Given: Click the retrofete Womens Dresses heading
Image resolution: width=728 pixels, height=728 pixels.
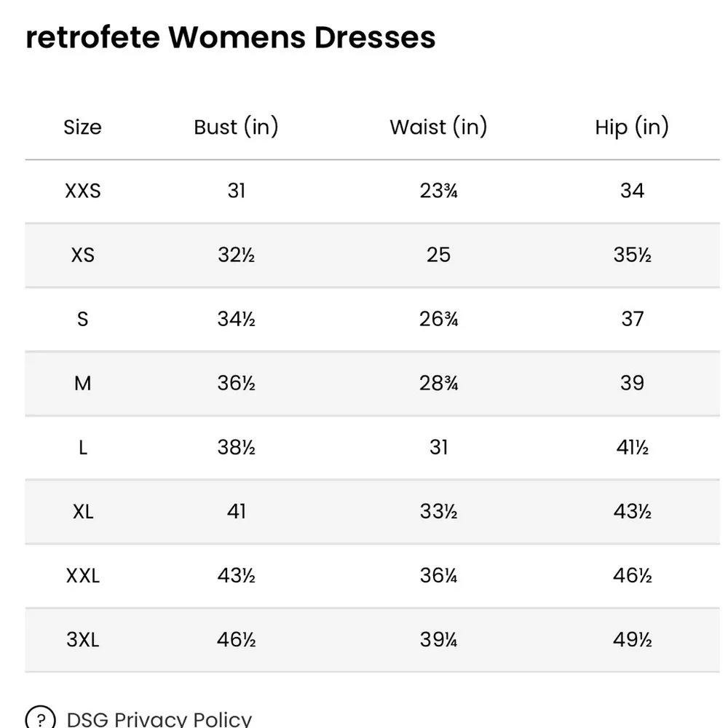Looking at the screenshot, I should (230, 38).
